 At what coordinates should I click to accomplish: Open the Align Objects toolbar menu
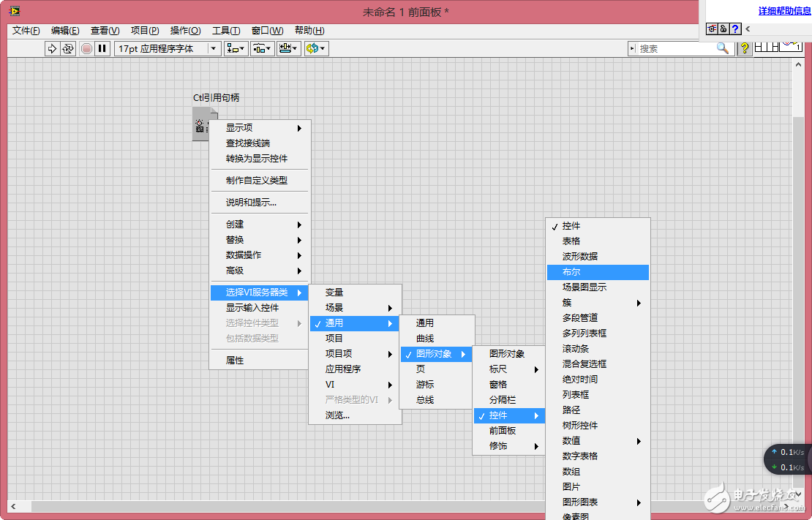236,49
